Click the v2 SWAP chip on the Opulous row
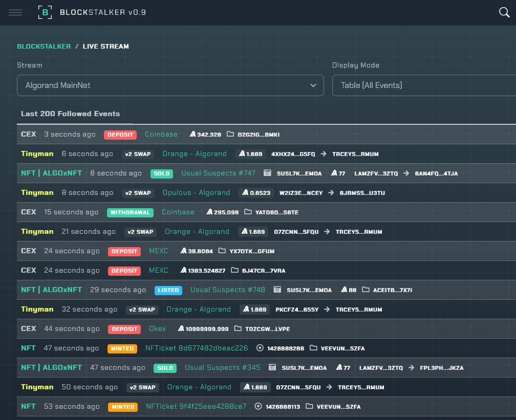Screen dimensions: 516x420 tap(138, 193)
